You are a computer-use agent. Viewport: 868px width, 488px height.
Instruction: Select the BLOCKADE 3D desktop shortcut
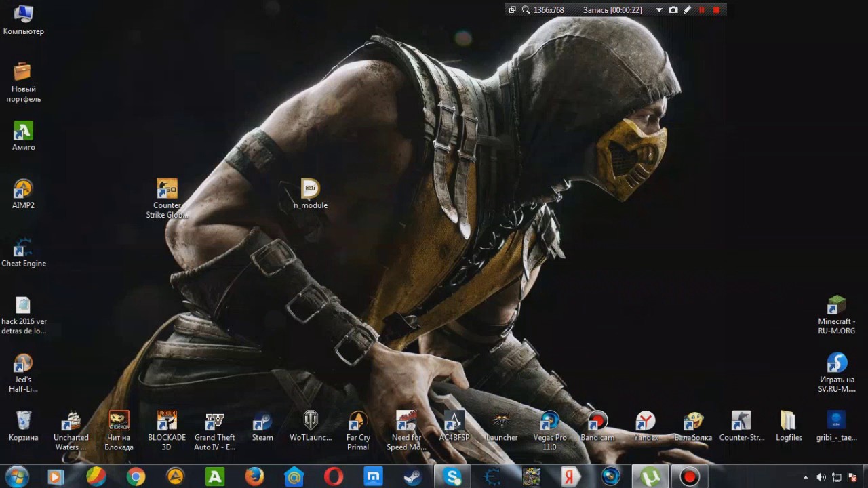pyautogui.click(x=167, y=431)
